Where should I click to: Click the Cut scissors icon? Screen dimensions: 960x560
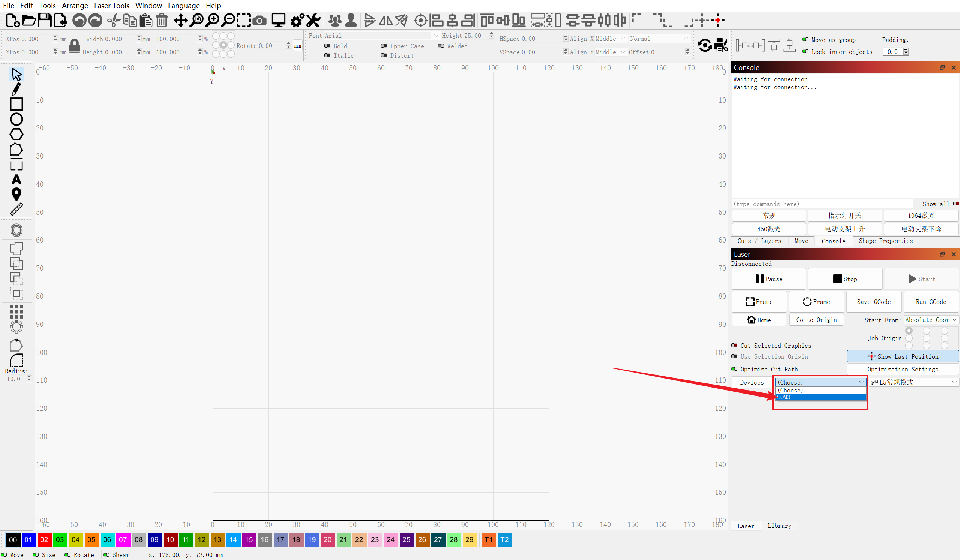click(x=114, y=20)
